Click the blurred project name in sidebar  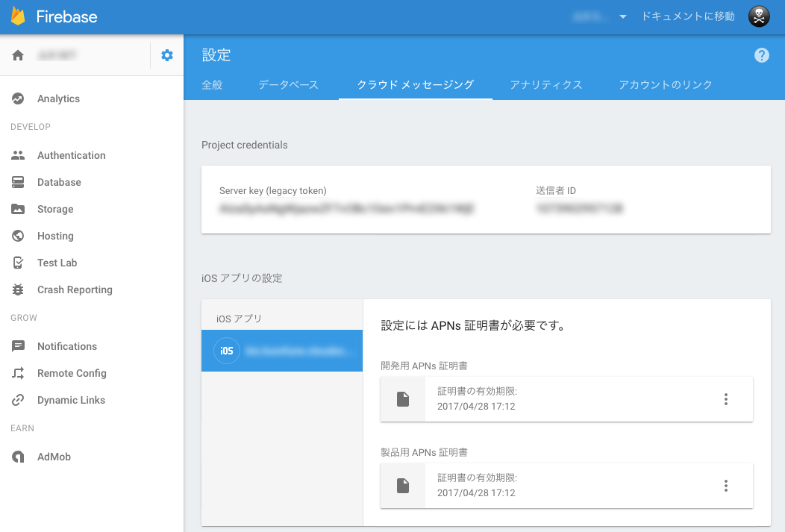tap(57, 55)
